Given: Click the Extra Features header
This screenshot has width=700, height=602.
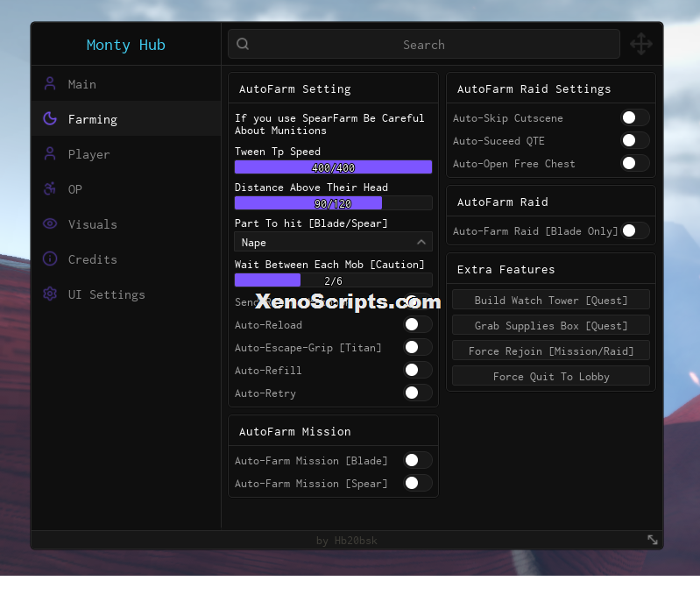Looking at the screenshot, I should 506,269.
